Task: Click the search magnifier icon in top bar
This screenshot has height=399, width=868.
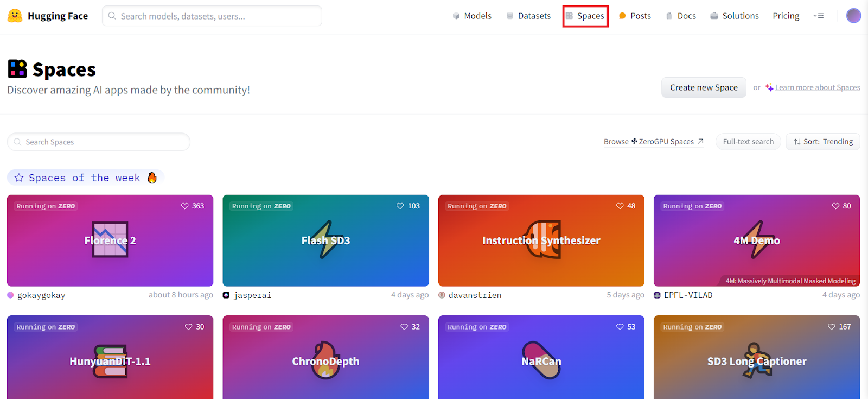Action: [x=112, y=16]
